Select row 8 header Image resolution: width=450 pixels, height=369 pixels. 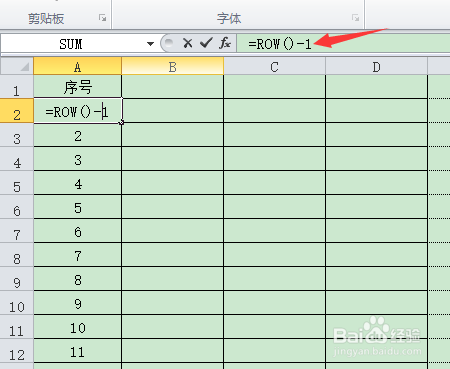point(17,255)
